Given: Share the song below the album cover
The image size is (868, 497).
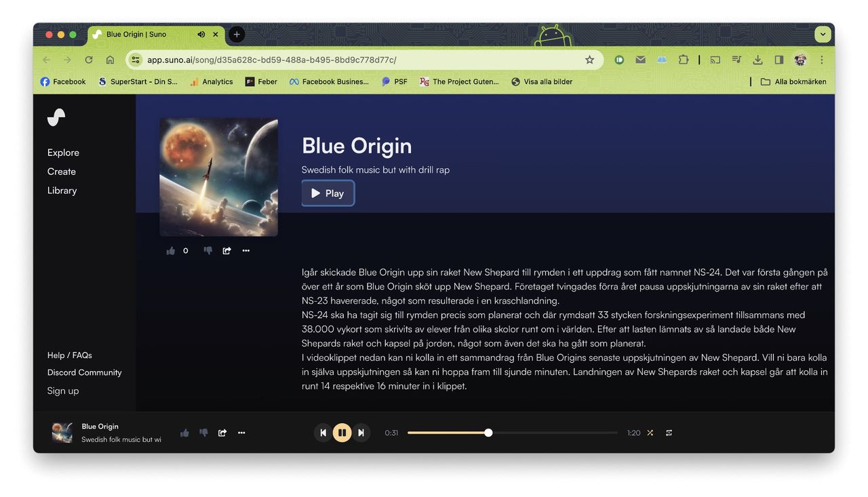Looking at the screenshot, I should point(226,251).
